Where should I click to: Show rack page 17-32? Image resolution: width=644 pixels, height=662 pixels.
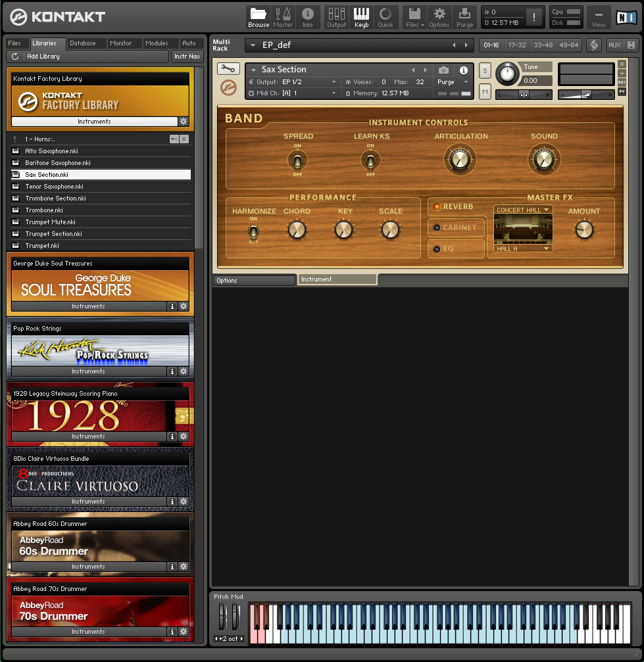[517, 45]
